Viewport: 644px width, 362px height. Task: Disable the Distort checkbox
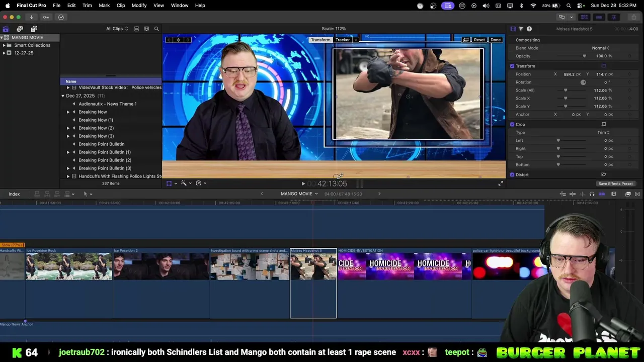(x=512, y=174)
